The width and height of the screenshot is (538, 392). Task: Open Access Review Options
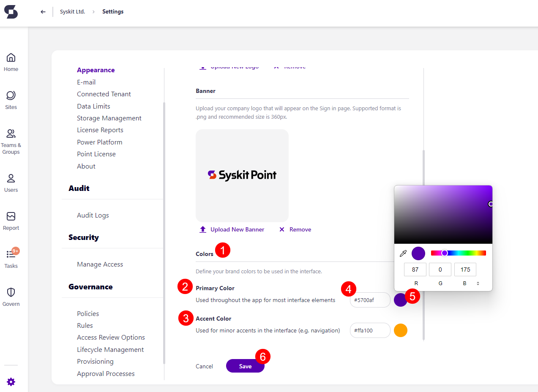(x=111, y=337)
